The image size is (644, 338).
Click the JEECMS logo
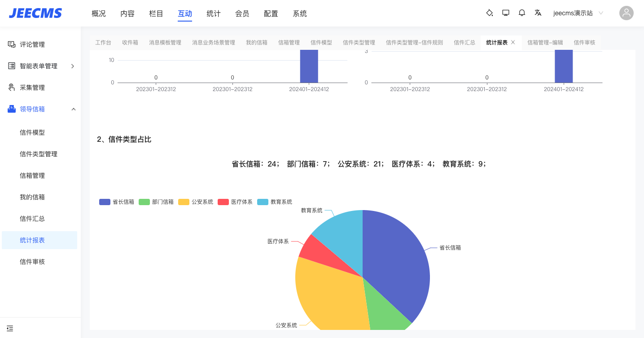click(35, 13)
